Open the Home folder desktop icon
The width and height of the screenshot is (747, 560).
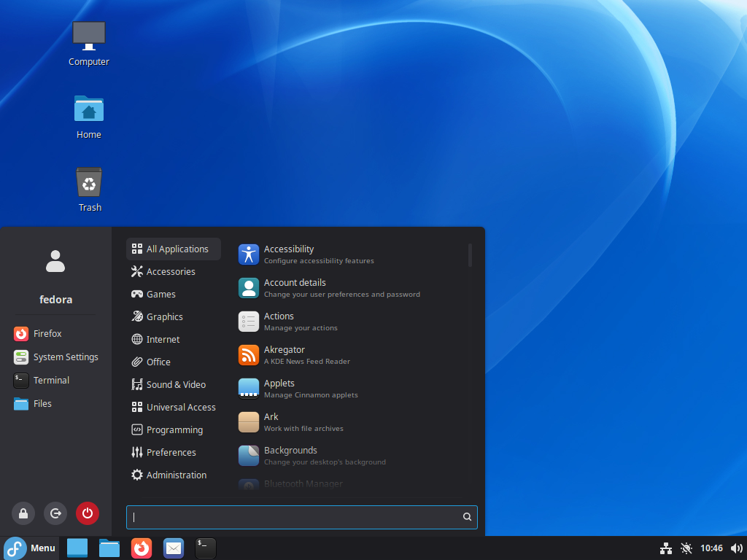[88, 117]
